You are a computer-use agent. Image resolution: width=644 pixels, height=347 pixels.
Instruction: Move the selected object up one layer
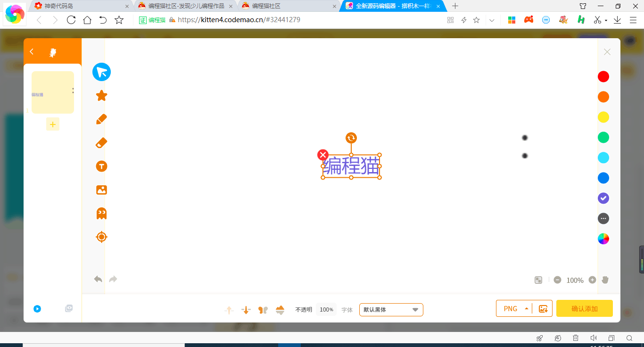coord(229,310)
